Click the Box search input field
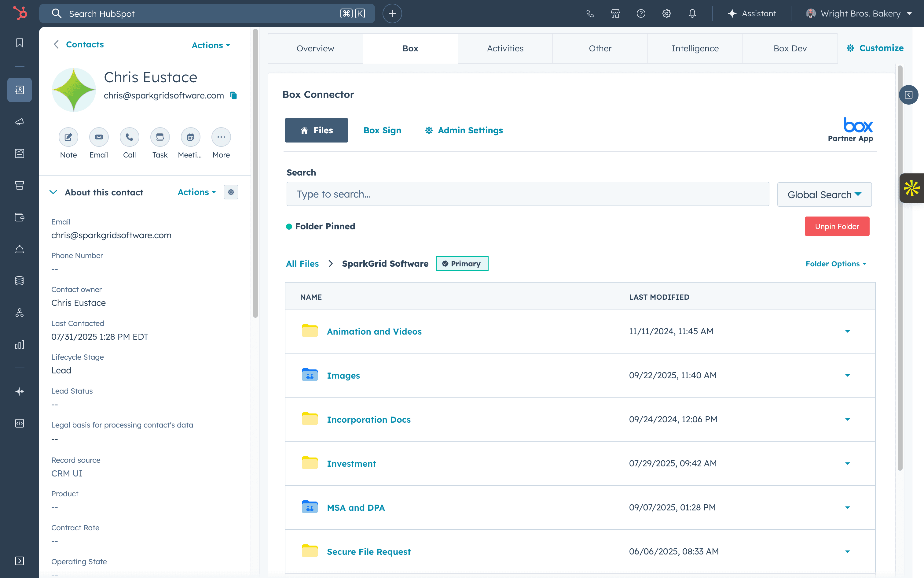 pos(528,194)
